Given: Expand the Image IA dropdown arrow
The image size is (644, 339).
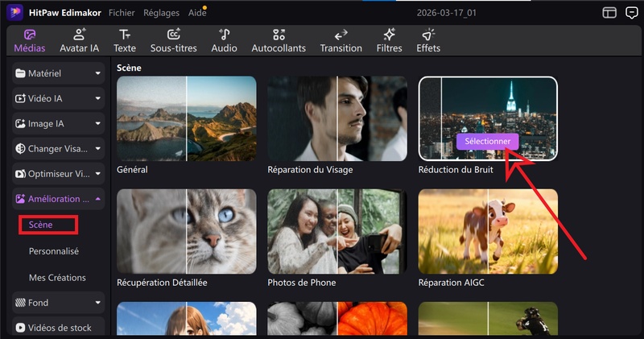Looking at the screenshot, I should (x=97, y=124).
